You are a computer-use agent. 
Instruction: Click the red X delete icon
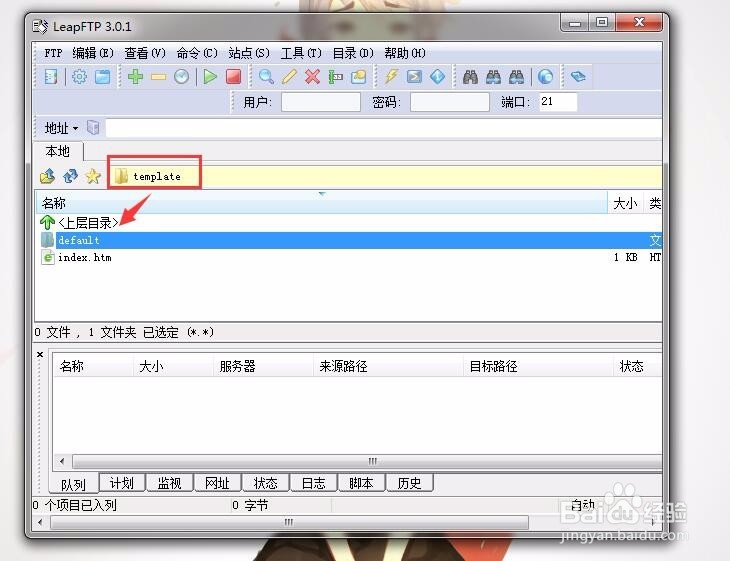pyautogui.click(x=312, y=77)
